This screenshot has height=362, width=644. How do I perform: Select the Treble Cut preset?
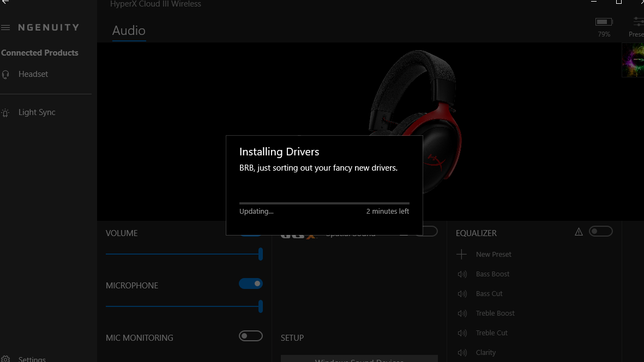tap(492, 333)
